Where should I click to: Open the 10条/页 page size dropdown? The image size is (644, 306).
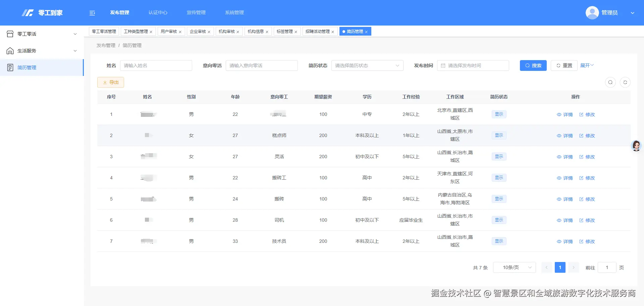point(514,267)
